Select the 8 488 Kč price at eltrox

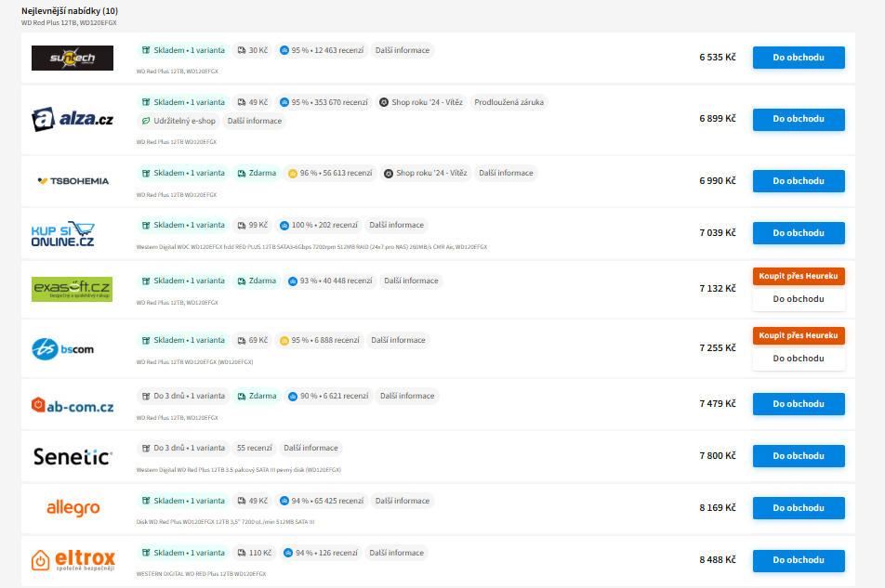point(718,560)
